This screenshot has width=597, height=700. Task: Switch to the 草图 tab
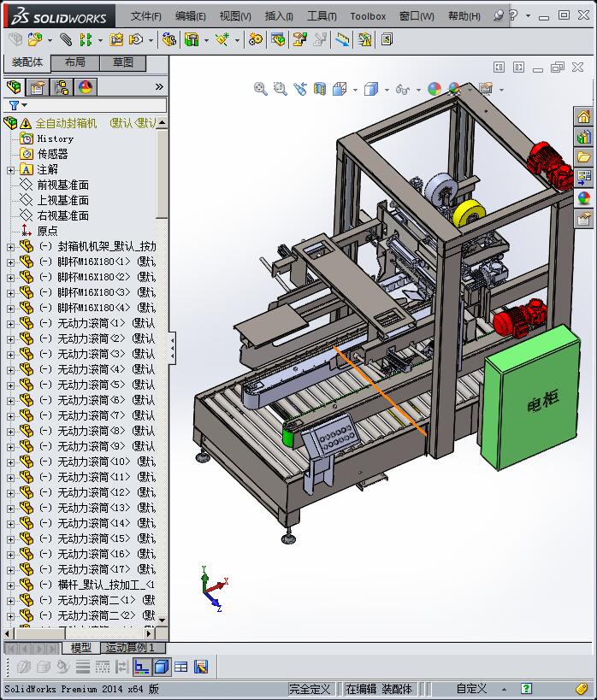click(123, 62)
